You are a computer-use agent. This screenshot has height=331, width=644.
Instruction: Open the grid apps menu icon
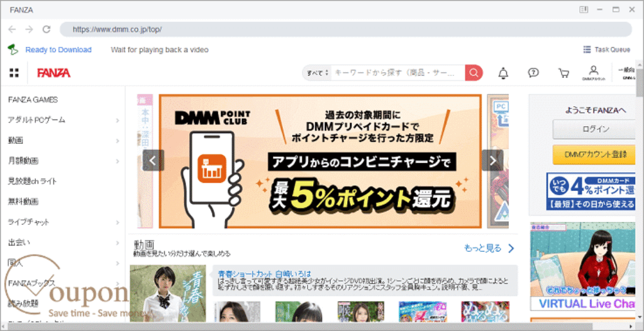tap(14, 73)
